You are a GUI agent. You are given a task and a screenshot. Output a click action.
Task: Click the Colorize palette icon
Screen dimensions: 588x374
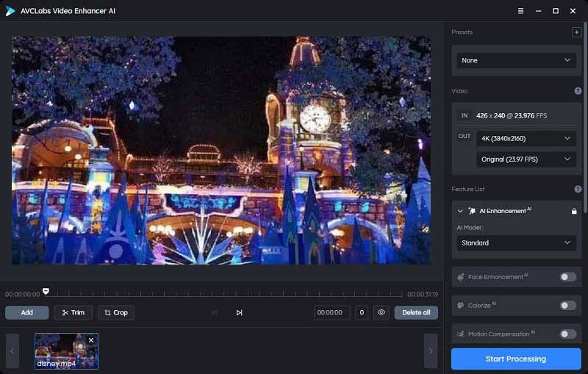[x=461, y=306]
